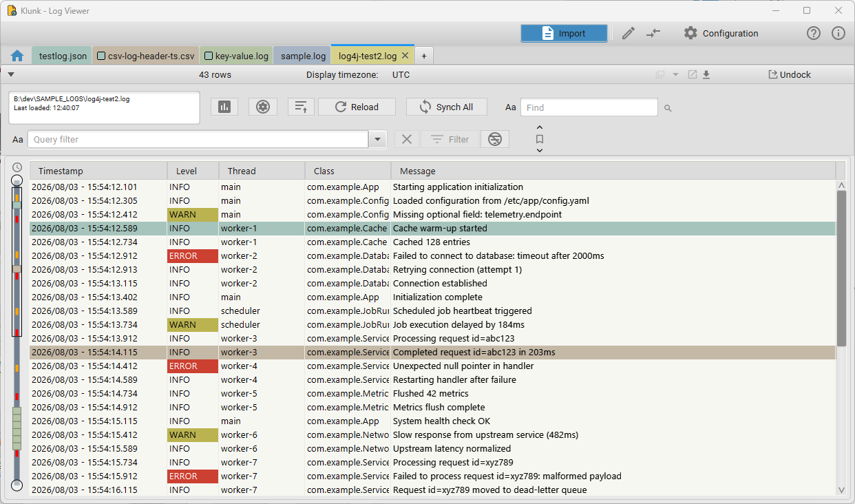Image resolution: width=855 pixels, height=504 pixels.
Task: Click the top timeline range handle
Action: click(x=17, y=181)
